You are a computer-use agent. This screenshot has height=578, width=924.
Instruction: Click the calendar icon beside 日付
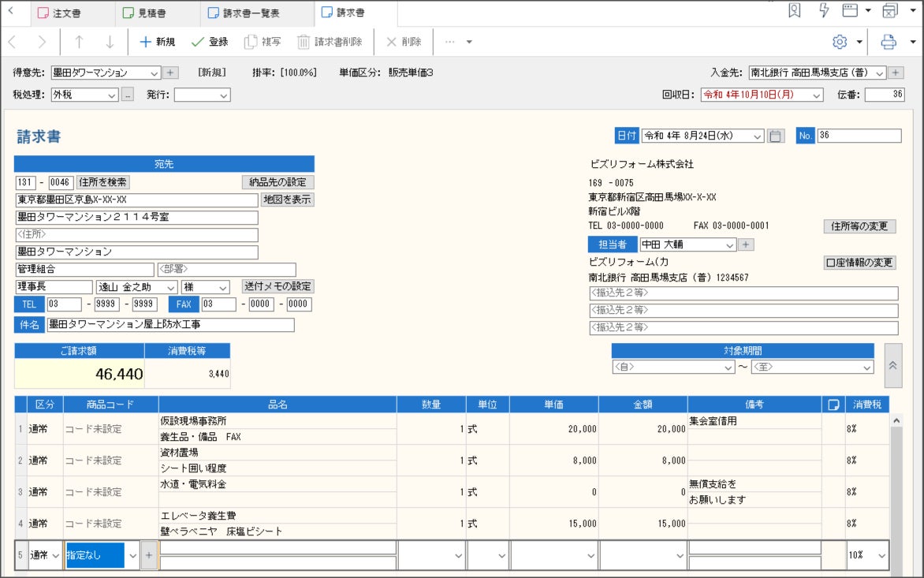(776, 136)
